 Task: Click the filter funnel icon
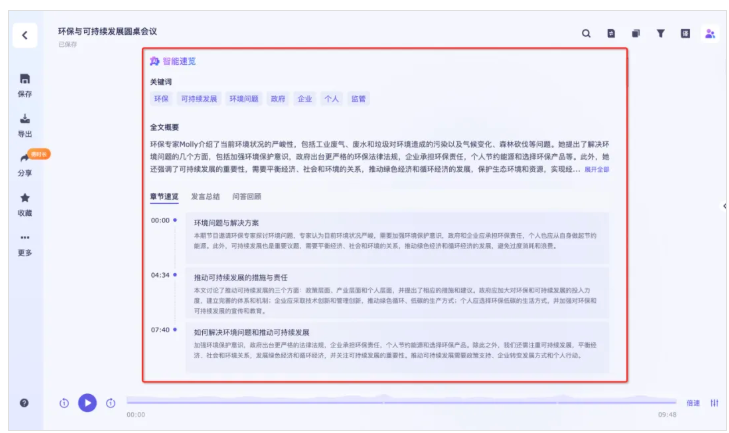coord(660,34)
